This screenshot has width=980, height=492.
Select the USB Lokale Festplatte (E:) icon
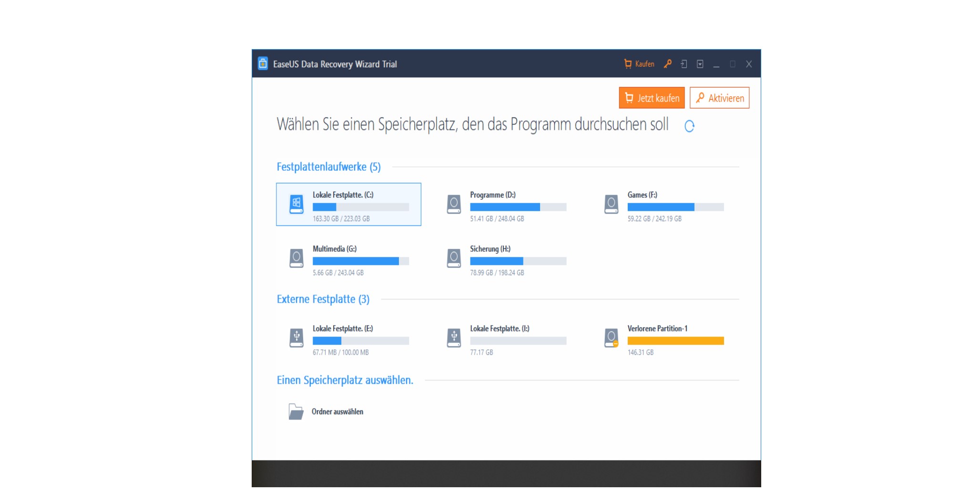[x=296, y=338]
